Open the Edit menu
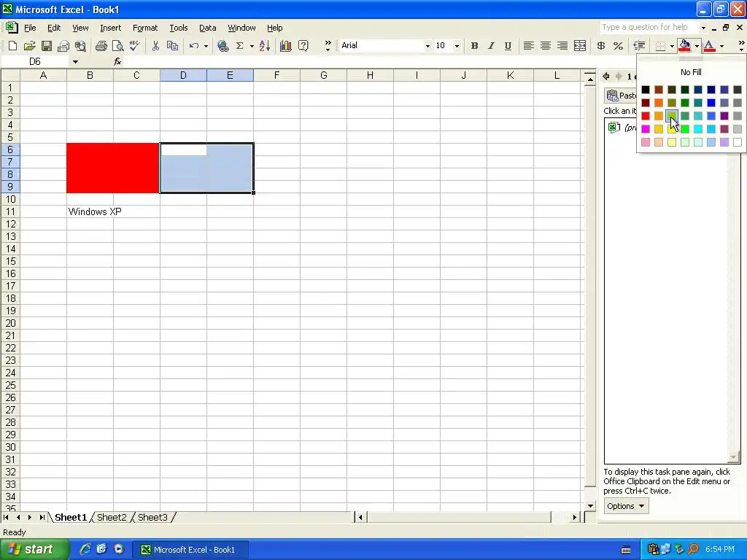Viewport: 747px width, 560px height. (54, 28)
